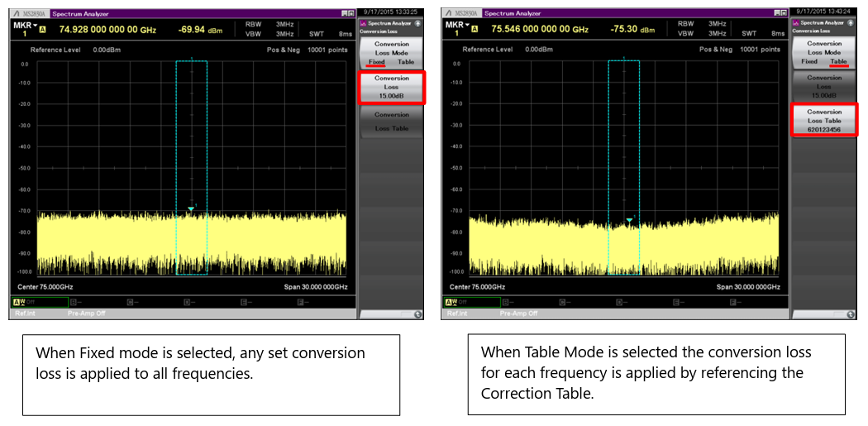Click the marker frequency 74.928 000 000 00 GHz

click(x=107, y=29)
